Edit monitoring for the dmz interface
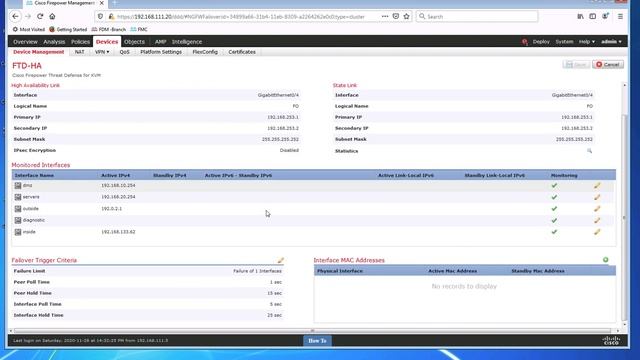 tap(597, 186)
